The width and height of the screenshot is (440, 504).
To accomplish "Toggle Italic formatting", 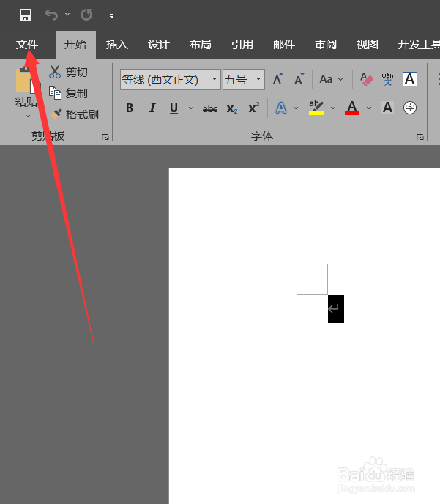I will tap(152, 108).
